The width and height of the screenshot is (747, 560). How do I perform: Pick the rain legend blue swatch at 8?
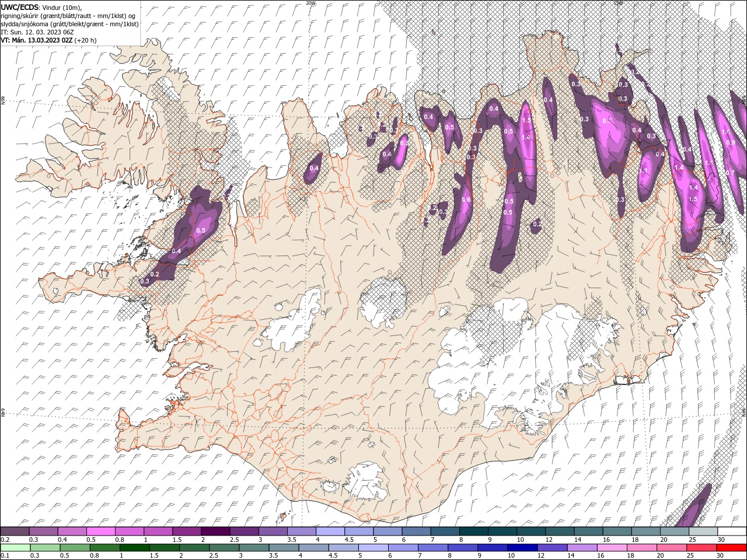click(x=463, y=548)
